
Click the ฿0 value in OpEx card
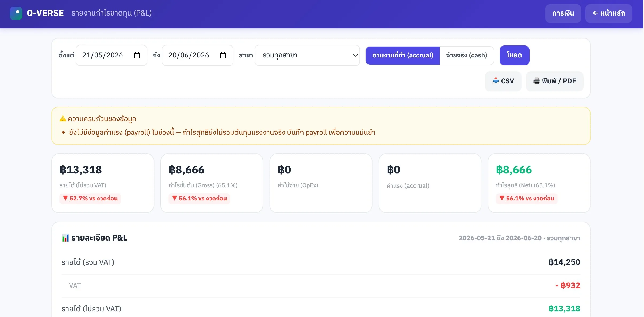click(284, 170)
